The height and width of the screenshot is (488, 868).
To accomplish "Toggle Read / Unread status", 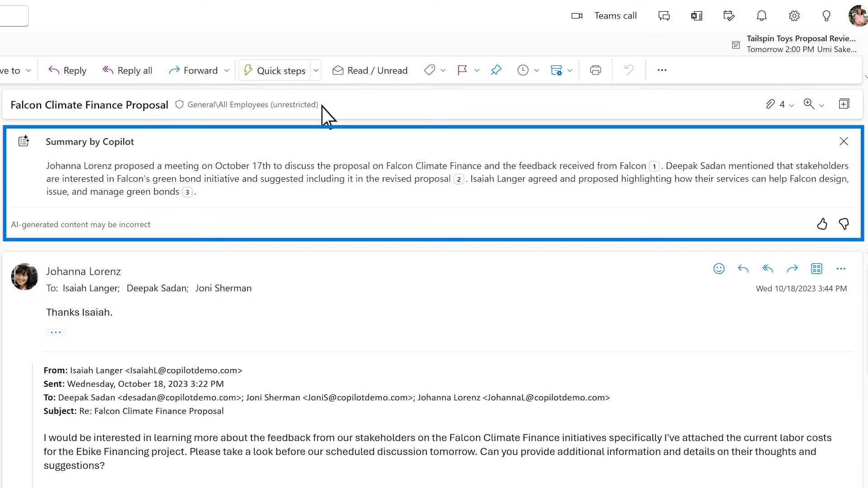I will pyautogui.click(x=370, y=70).
